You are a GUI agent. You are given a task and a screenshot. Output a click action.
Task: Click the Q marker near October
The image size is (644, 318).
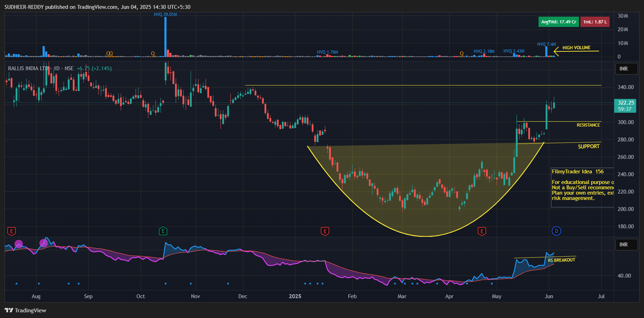(153, 54)
